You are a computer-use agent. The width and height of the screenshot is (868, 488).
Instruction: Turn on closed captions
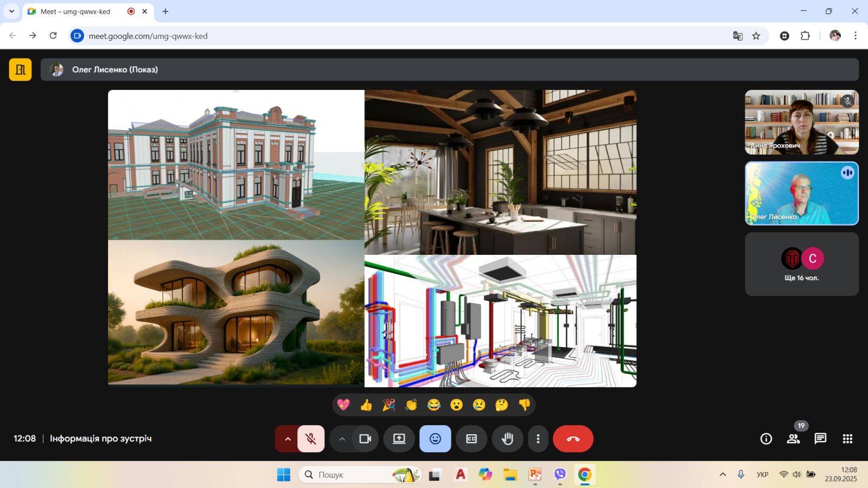[471, 439]
